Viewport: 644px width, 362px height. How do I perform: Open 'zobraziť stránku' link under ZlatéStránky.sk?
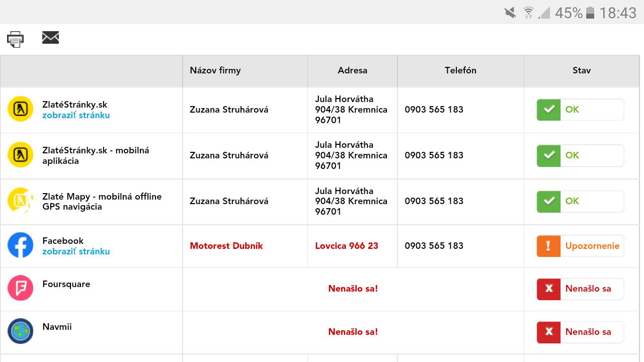pos(76,115)
